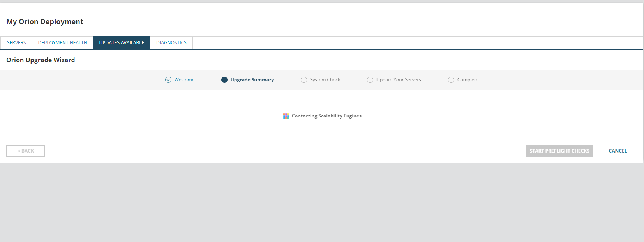This screenshot has width=644, height=242.
Task: Click the Orion Upgrade Wizard title
Action: [x=41, y=60]
